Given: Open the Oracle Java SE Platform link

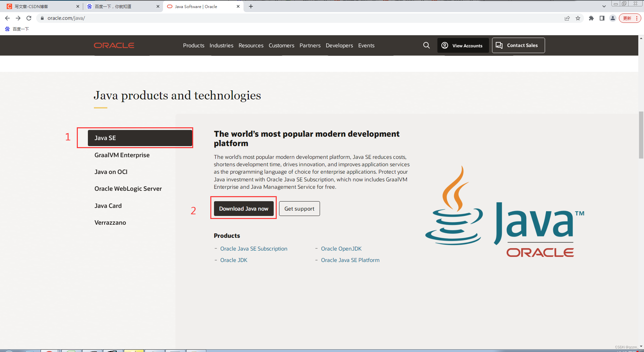Looking at the screenshot, I should tap(350, 260).
